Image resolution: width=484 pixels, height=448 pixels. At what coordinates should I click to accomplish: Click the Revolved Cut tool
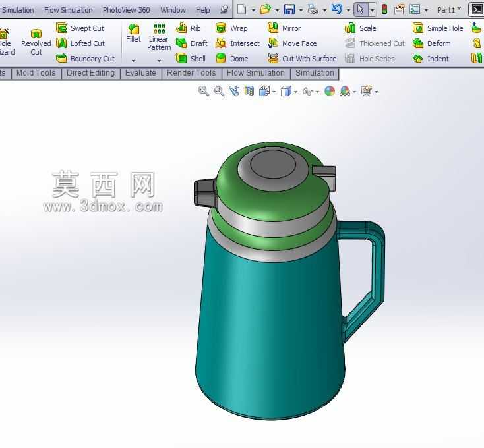[36, 42]
